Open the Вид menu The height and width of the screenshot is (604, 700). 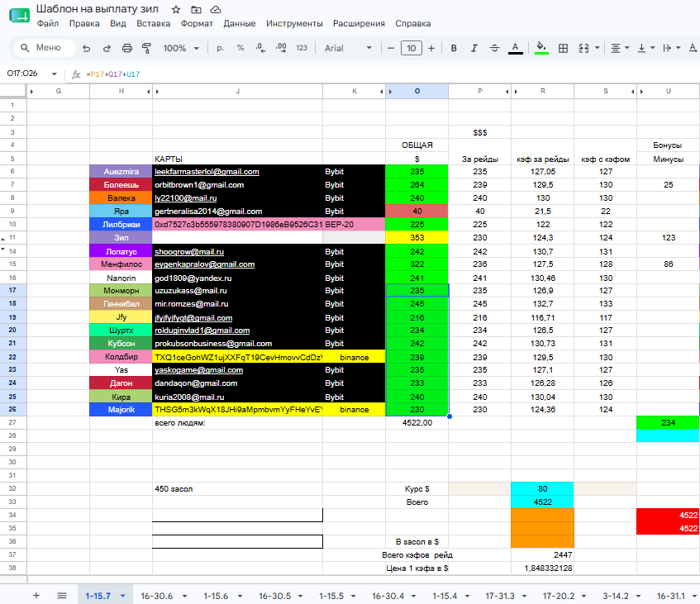(x=118, y=24)
